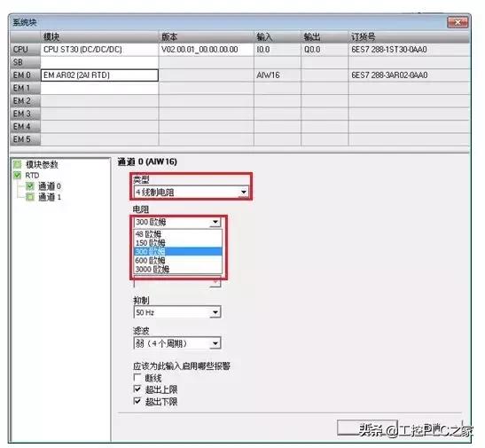The height and width of the screenshot is (448, 485).
Task: Toggle the RTD tree checkbox
Action: pos(18,175)
